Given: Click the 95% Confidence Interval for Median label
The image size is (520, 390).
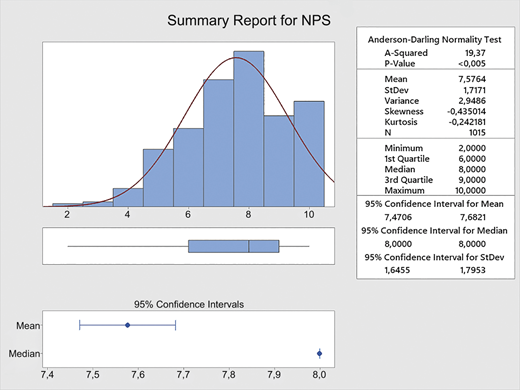Looking at the screenshot, I should (x=434, y=231).
